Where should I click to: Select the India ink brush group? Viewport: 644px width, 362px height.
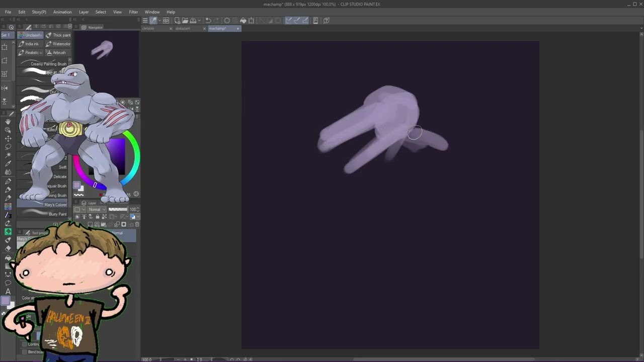31,44
